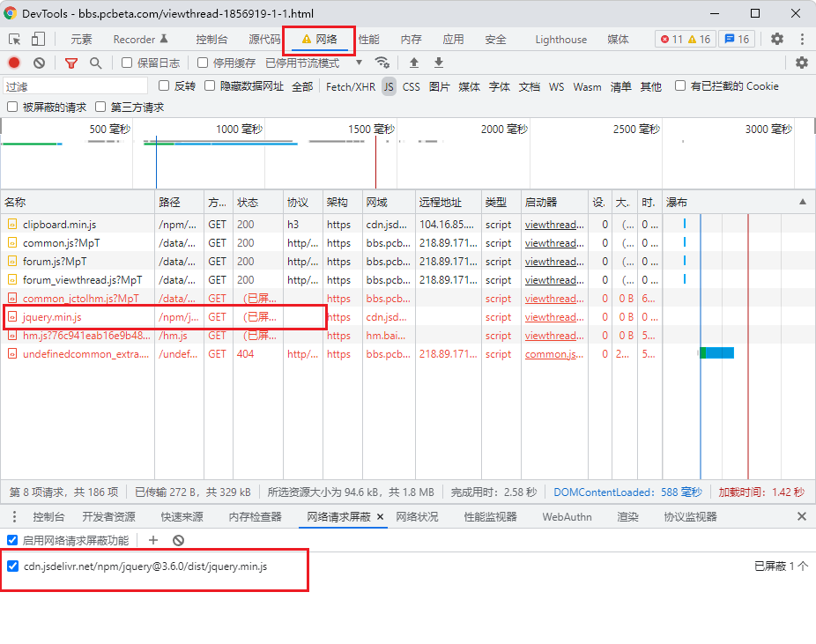Open network conditions wifi icon
Screen dimensions: 816x644
click(382, 63)
